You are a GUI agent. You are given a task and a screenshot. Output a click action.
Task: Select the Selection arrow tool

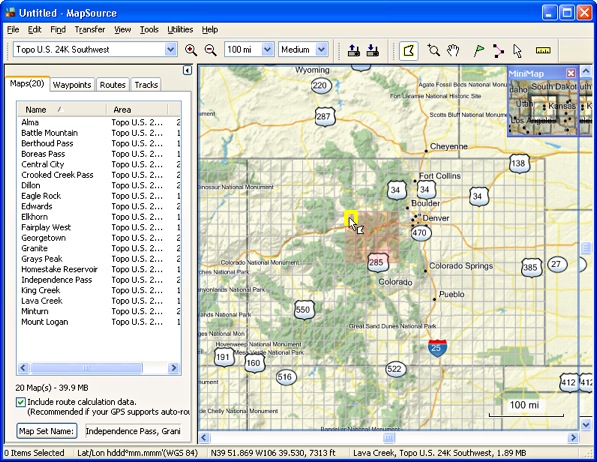click(x=517, y=50)
